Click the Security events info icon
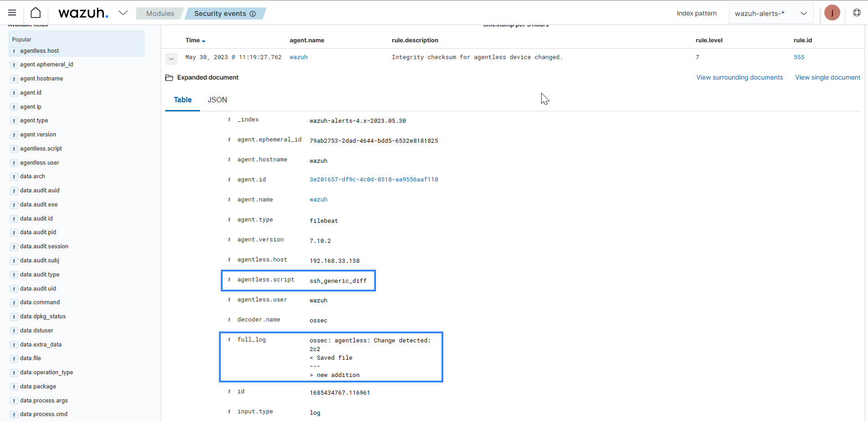 [x=253, y=14]
